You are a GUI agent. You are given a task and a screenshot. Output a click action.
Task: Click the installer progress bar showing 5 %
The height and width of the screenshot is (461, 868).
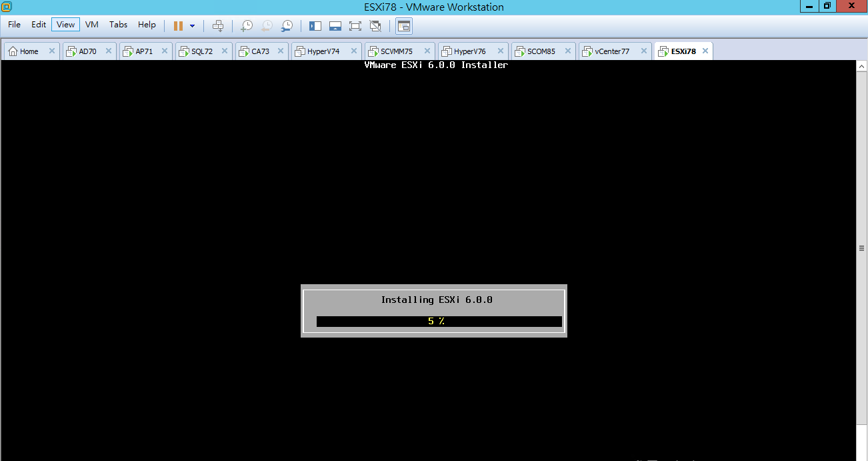[x=439, y=322]
